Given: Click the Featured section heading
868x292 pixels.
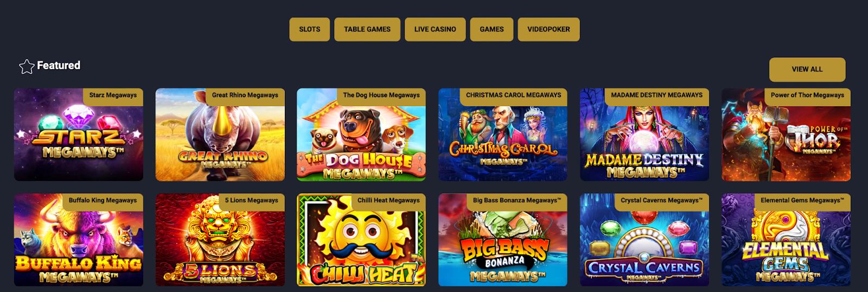Looking at the screenshot, I should 59,66.
